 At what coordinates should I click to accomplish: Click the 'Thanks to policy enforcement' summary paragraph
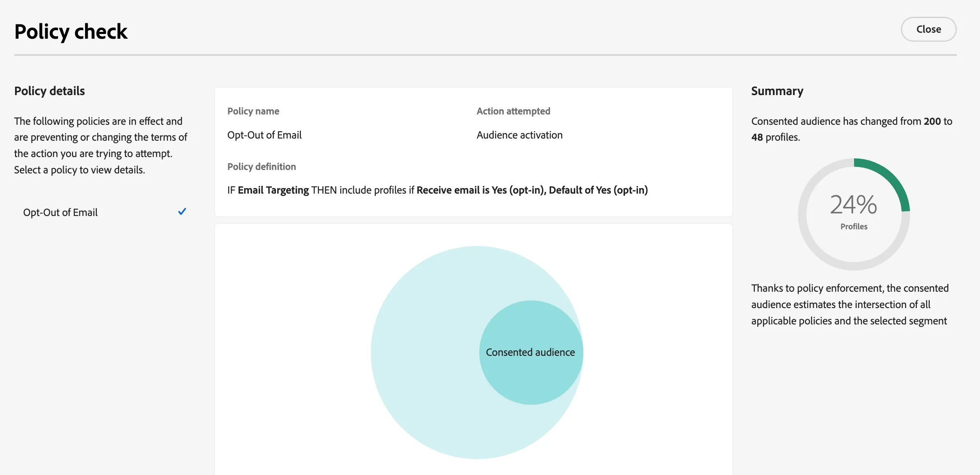pos(850,304)
